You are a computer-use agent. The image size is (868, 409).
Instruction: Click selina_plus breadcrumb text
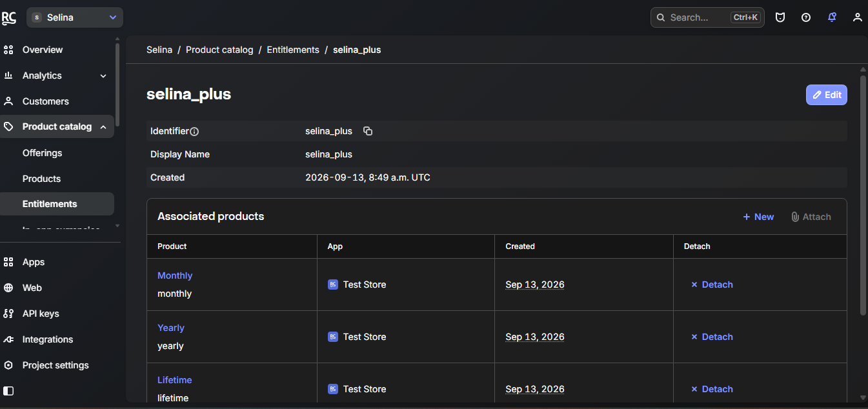click(357, 50)
